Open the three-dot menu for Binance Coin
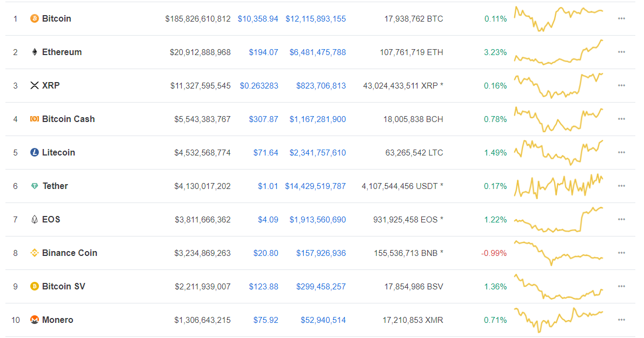The width and height of the screenshot is (644, 338). pyautogui.click(x=621, y=253)
